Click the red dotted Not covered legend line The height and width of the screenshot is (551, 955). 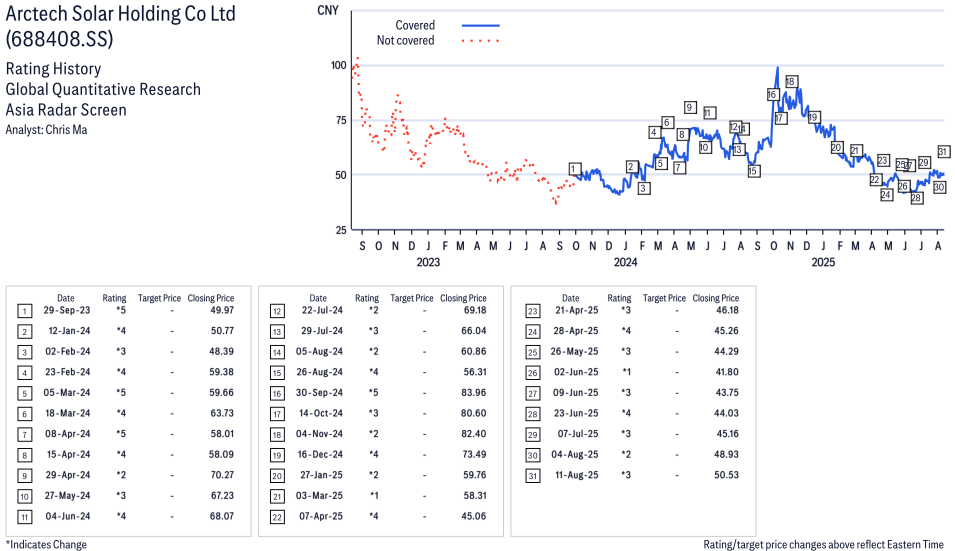[481, 41]
